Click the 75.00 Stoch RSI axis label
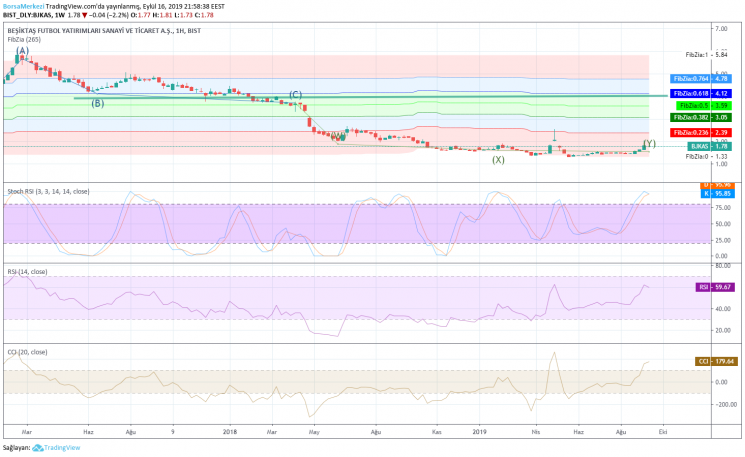745x457 pixels. pyautogui.click(x=723, y=208)
